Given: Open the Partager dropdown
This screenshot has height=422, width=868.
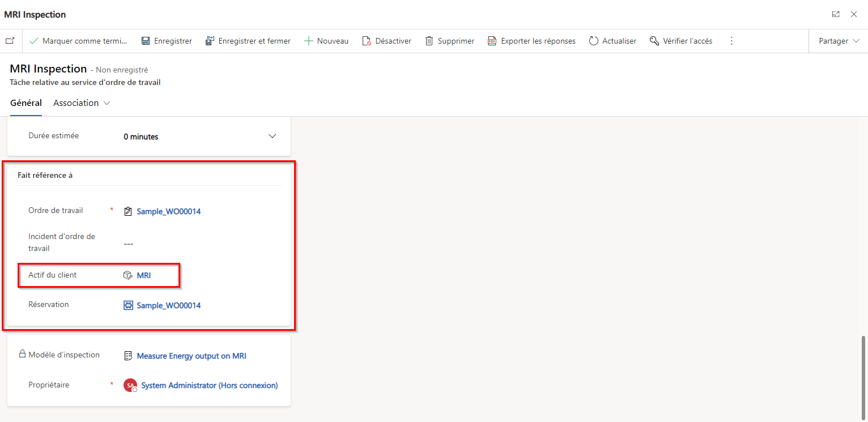Looking at the screenshot, I should coord(838,40).
